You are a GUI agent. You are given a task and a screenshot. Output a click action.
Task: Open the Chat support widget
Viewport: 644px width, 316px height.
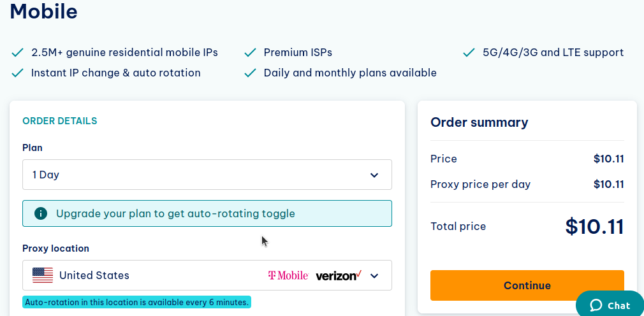tap(610, 305)
